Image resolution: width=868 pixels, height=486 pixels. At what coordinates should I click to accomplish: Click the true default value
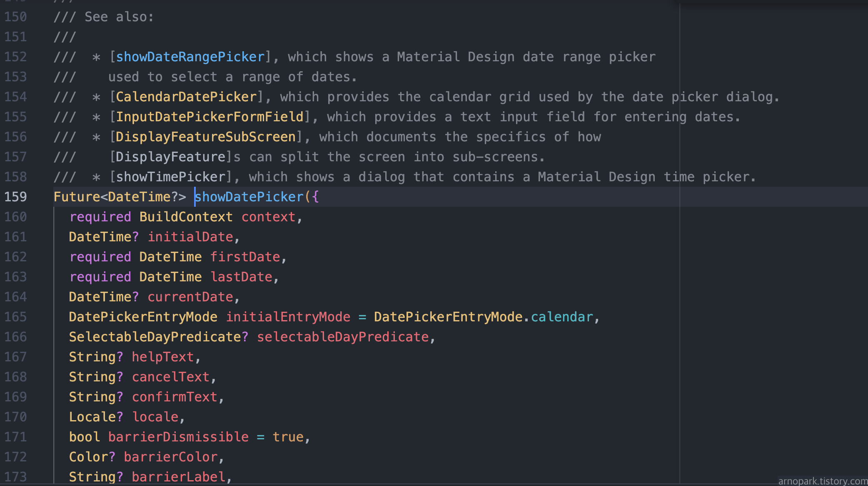(288, 437)
